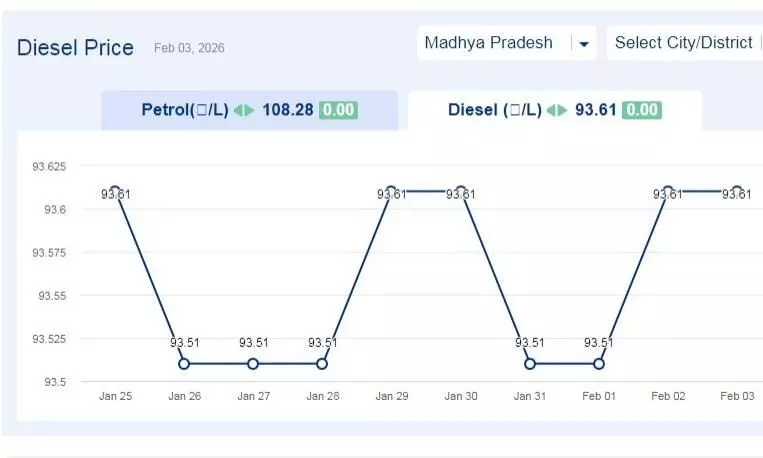The image size is (763, 458).
Task: Click the Jan 28 data point marker
Action: coord(322,364)
